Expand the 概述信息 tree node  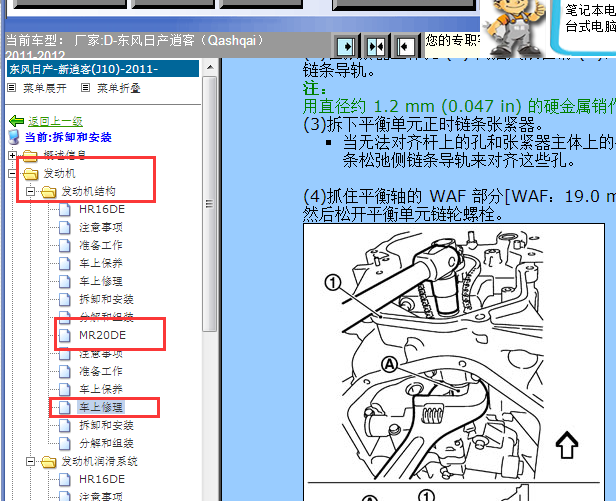[x=12, y=155]
